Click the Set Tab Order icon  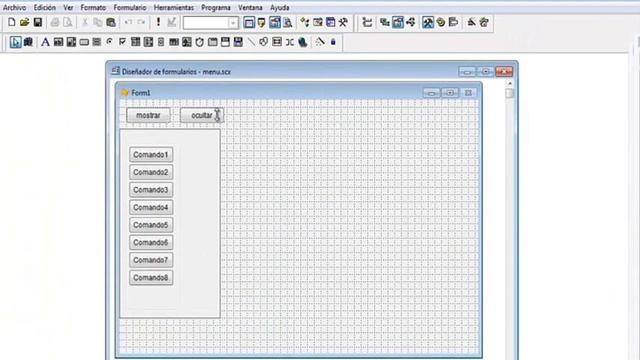(367, 22)
